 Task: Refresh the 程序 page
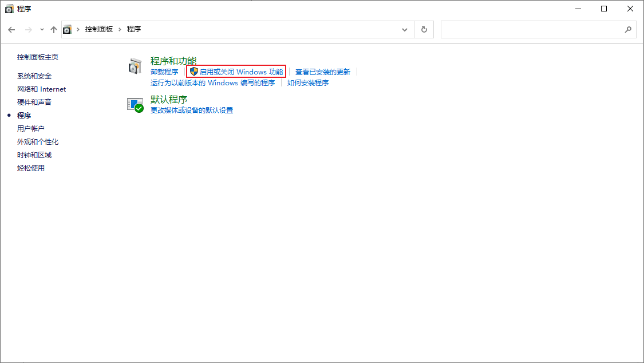click(x=424, y=30)
